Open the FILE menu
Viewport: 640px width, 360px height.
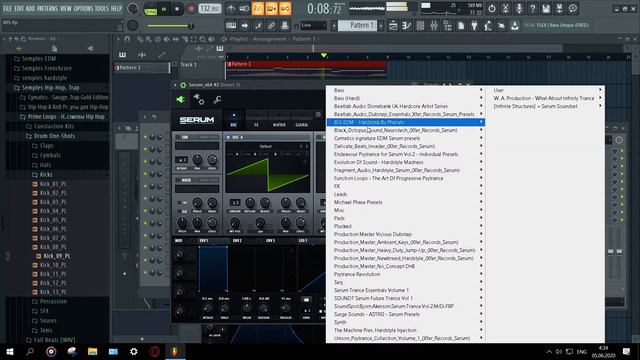coord(7,9)
